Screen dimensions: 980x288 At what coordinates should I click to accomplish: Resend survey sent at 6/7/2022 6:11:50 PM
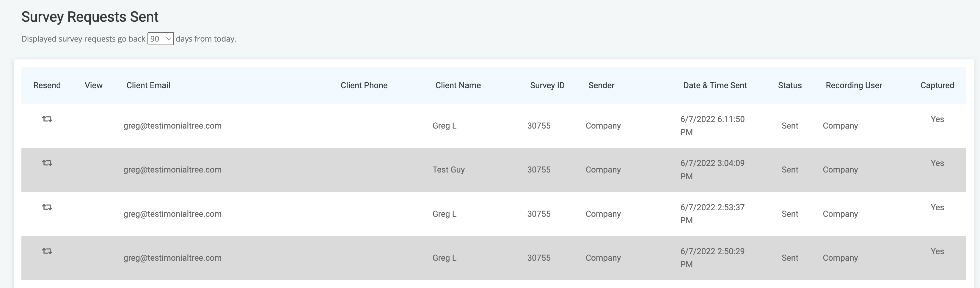pos(47,119)
